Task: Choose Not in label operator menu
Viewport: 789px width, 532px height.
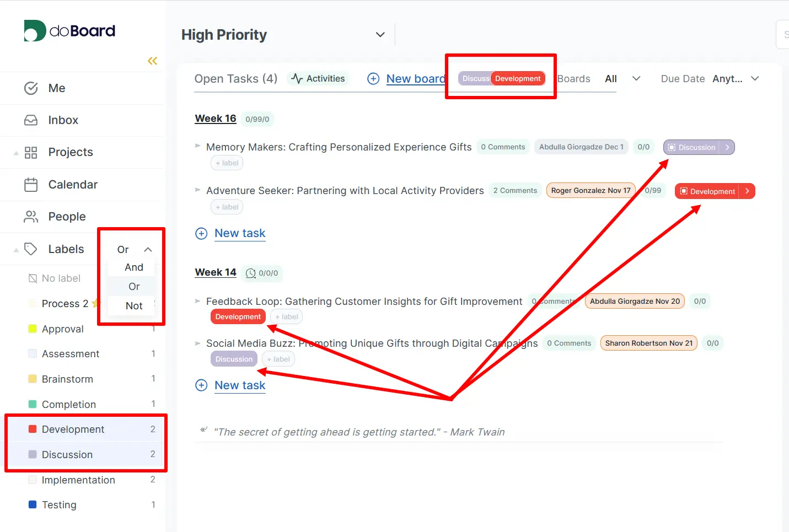Action: coord(133,306)
